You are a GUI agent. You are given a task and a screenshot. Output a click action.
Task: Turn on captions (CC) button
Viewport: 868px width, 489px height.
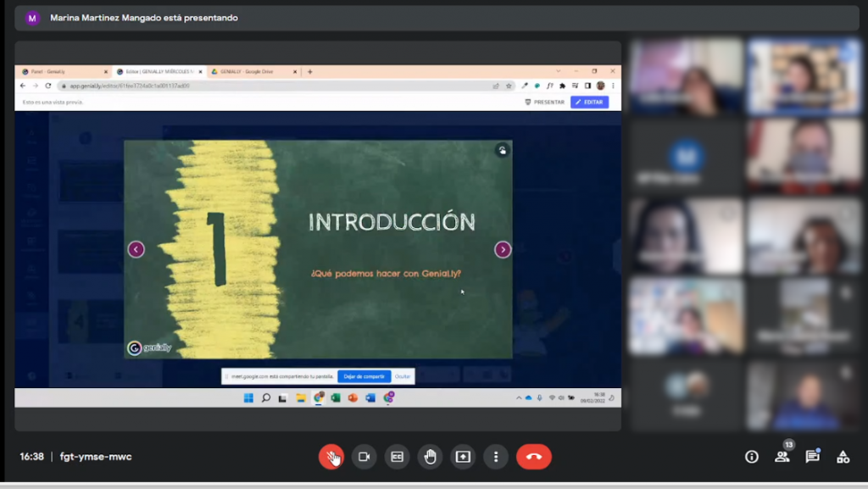click(397, 457)
